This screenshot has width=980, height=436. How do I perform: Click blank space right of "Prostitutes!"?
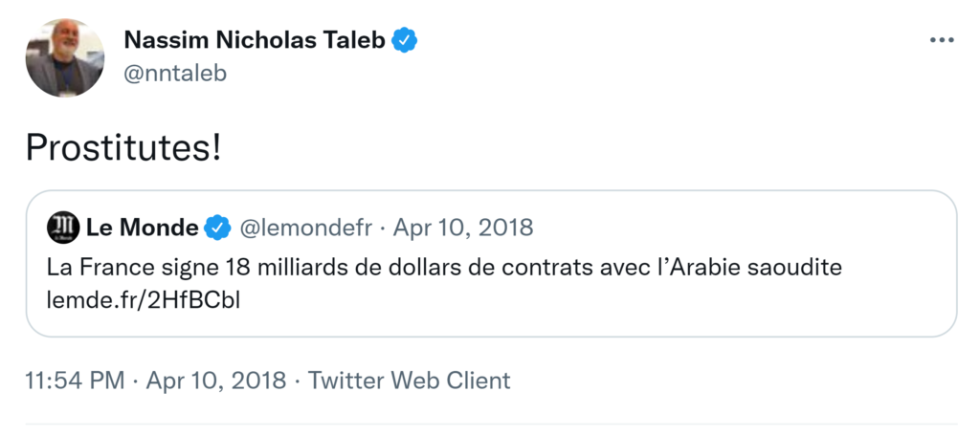tap(574, 146)
